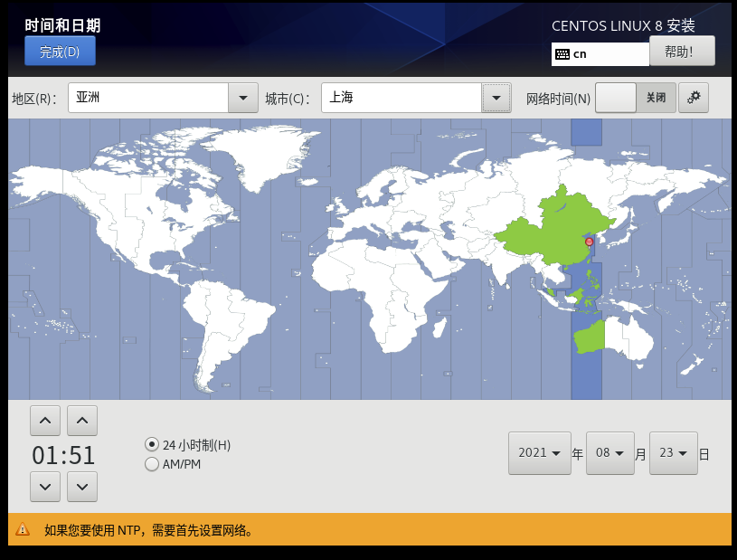Image resolution: width=737 pixels, height=560 pixels.
Task: Open the 帮助! help button
Action: click(x=682, y=51)
